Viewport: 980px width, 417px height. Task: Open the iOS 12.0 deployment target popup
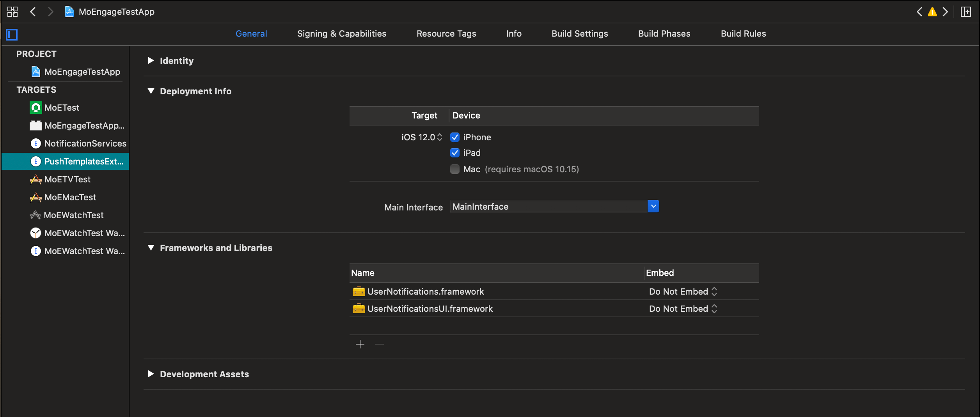(x=422, y=137)
